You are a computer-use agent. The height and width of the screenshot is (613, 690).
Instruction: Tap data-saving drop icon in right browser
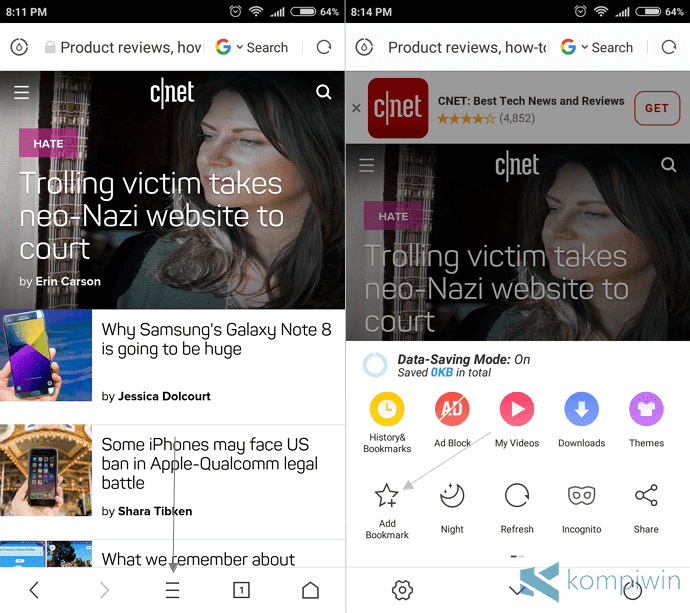click(364, 47)
